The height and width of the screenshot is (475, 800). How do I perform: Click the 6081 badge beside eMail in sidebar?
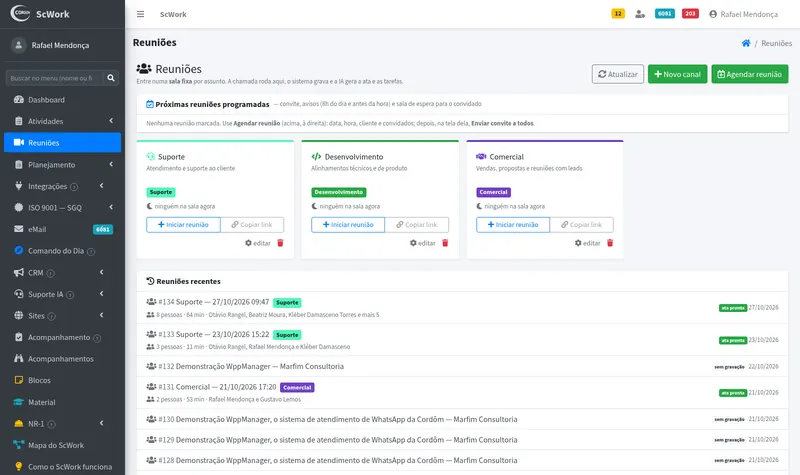pos(103,230)
